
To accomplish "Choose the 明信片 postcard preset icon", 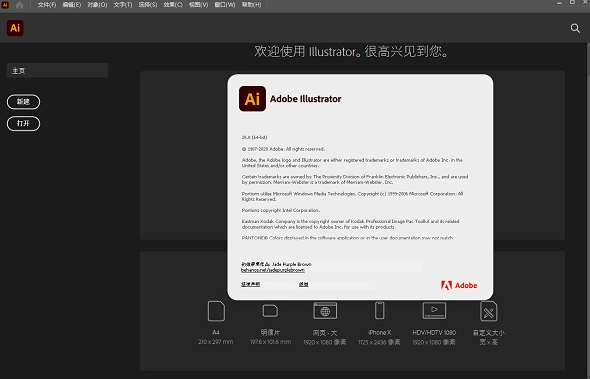I will coord(270,311).
